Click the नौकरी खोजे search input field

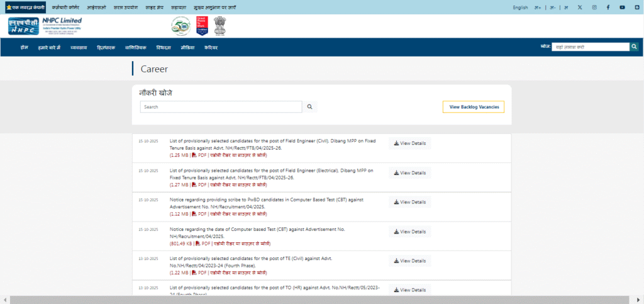coord(220,107)
